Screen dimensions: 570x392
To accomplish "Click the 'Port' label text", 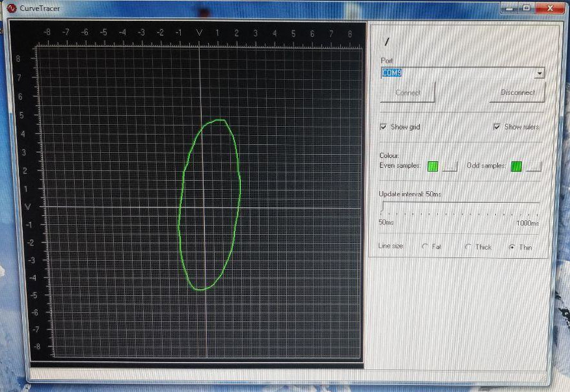I will (387, 60).
